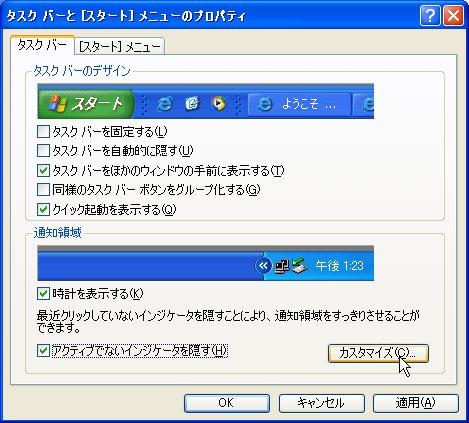Screen dimensions: 469x423
Task: Click the help question mark icon in title bar
Action: coord(430,15)
